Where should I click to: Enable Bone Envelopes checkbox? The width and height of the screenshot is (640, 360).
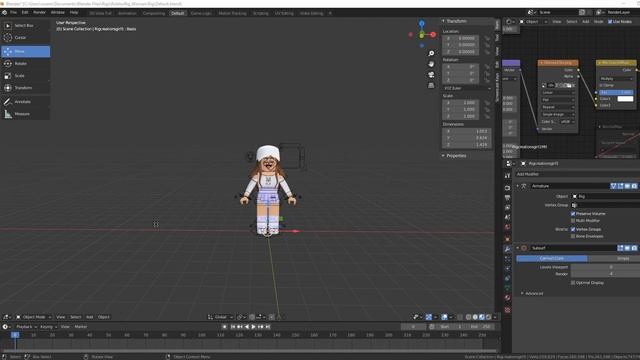pos(573,236)
